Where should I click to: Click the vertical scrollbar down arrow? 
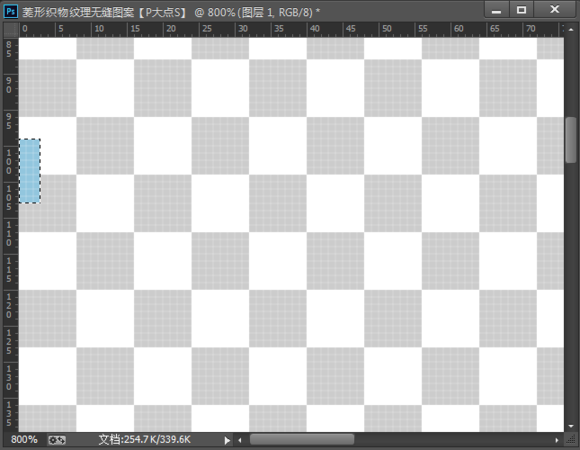pos(571,426)
